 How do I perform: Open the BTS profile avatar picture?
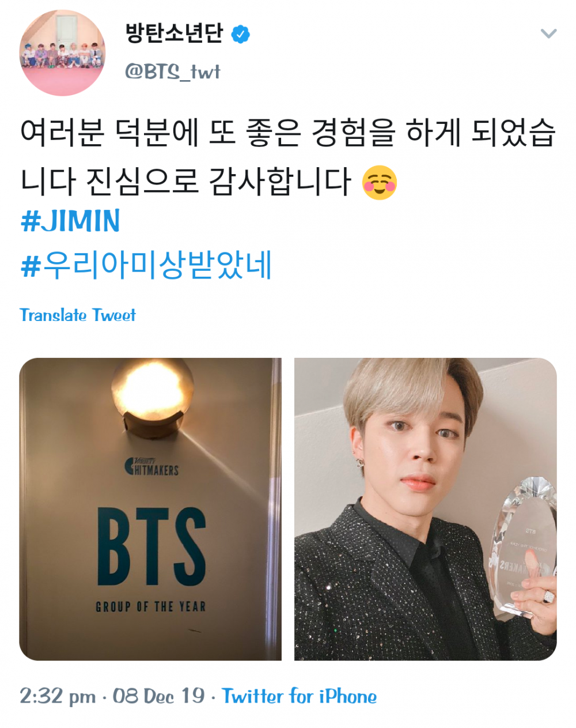point(63,52)
